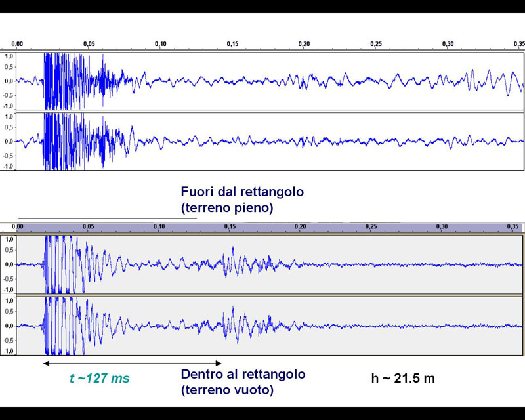Viewport: 525px width, 420px height.
Task: Click the 0,30 mark on the lower timeline ruler
Action: [442, 226]
